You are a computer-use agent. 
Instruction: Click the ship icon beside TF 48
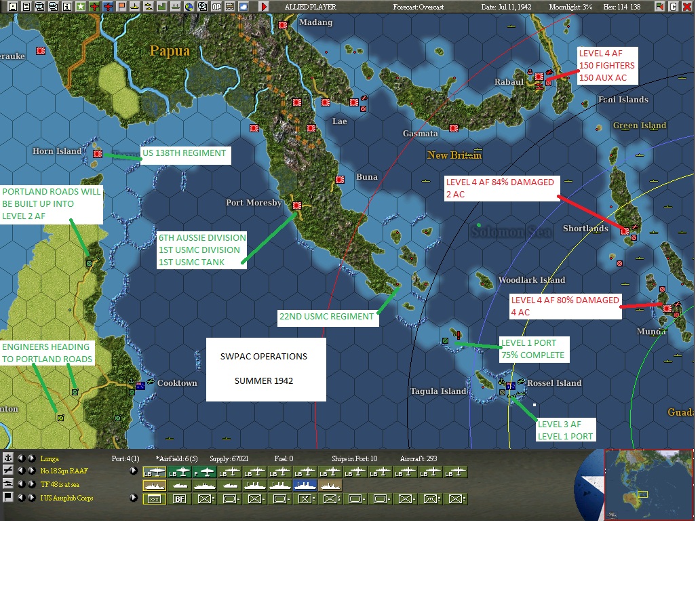click(x=8, y=484)
